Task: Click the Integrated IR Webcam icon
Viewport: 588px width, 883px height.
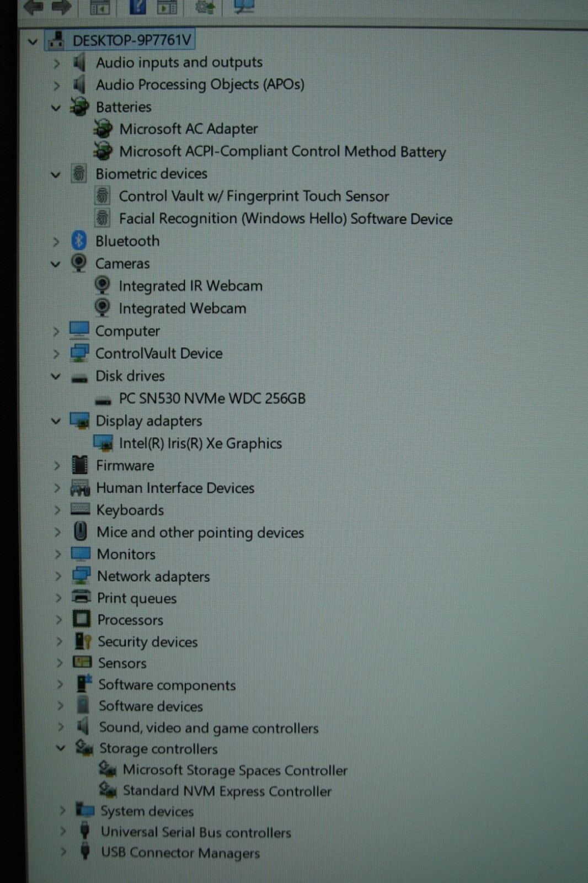Action: (x=102, y=285)
